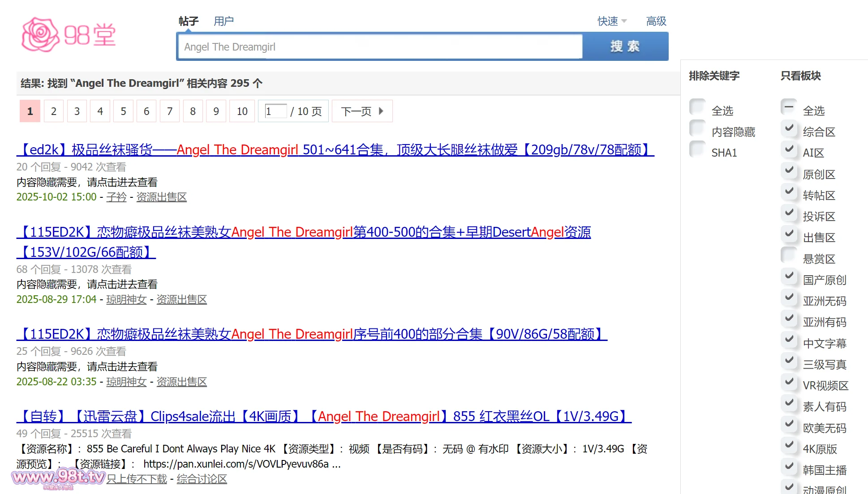Image resolution: width=868 pixels, height=494 pixels.
Task: Check the 悬赏区 board checkbox
Action: click(x=789, y=256)
